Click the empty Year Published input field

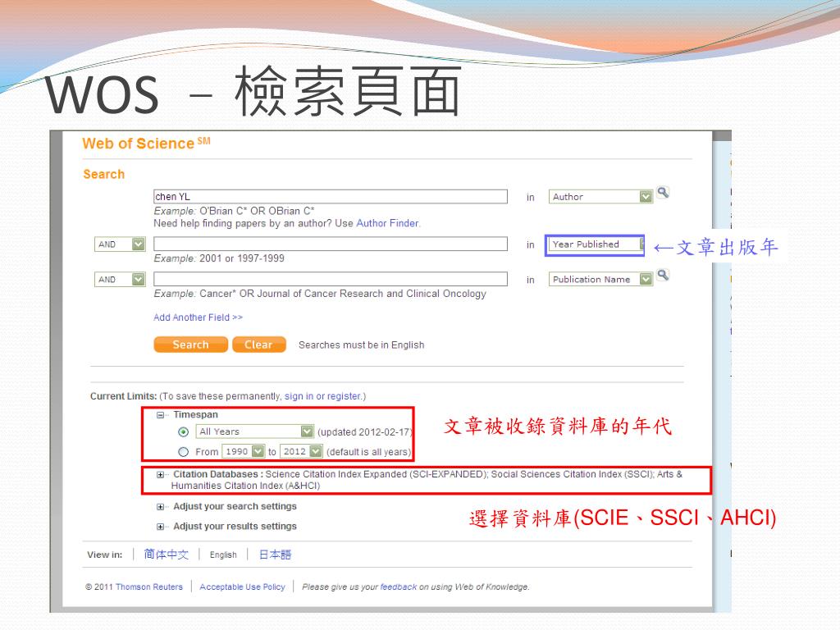click(331, 244)
